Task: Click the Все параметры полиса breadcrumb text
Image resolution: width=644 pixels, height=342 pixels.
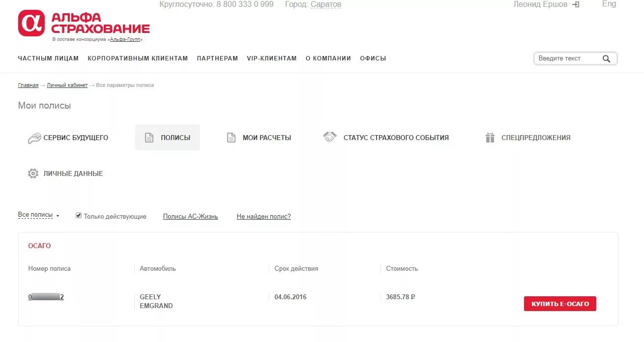Action: point(125,85)
